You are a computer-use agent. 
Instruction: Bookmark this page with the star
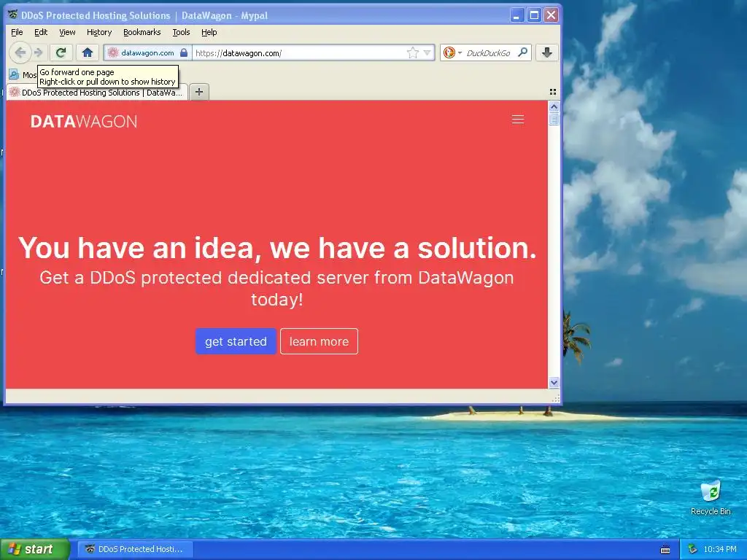[413, 52]
